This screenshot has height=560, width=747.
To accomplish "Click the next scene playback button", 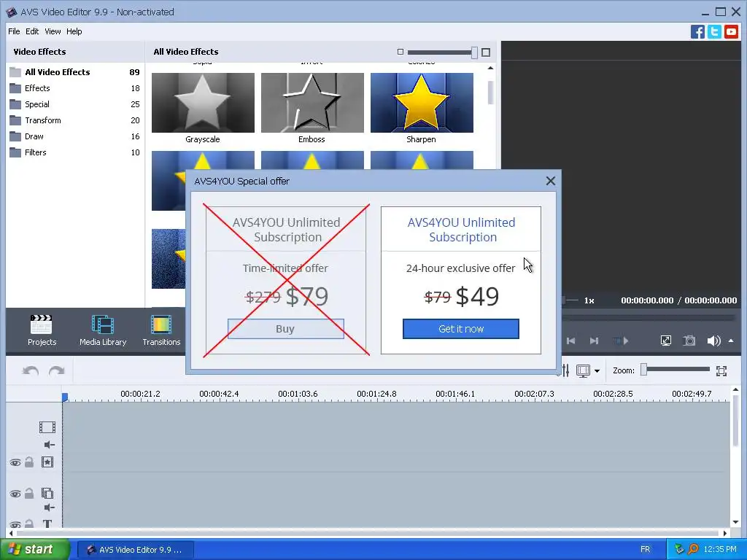I will (x=621, y=341).
